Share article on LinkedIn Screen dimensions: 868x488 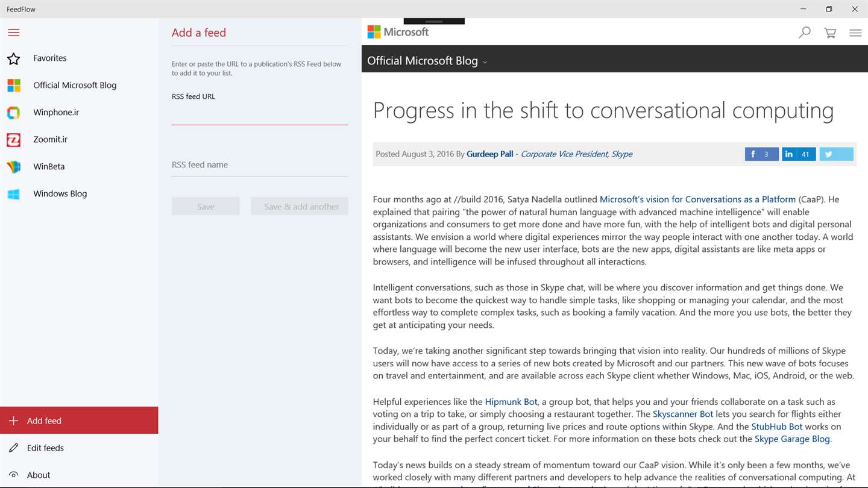click(799, 154)
